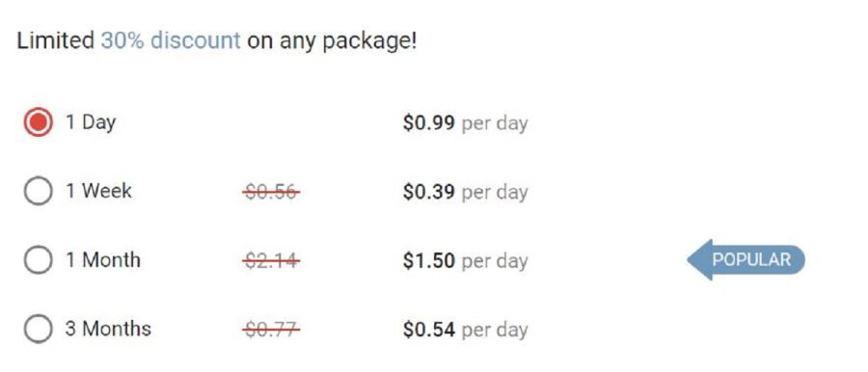The width and height of the screenshot is (868, 372).
Task: Click the word Limited in heading
Action: (55, 40)
